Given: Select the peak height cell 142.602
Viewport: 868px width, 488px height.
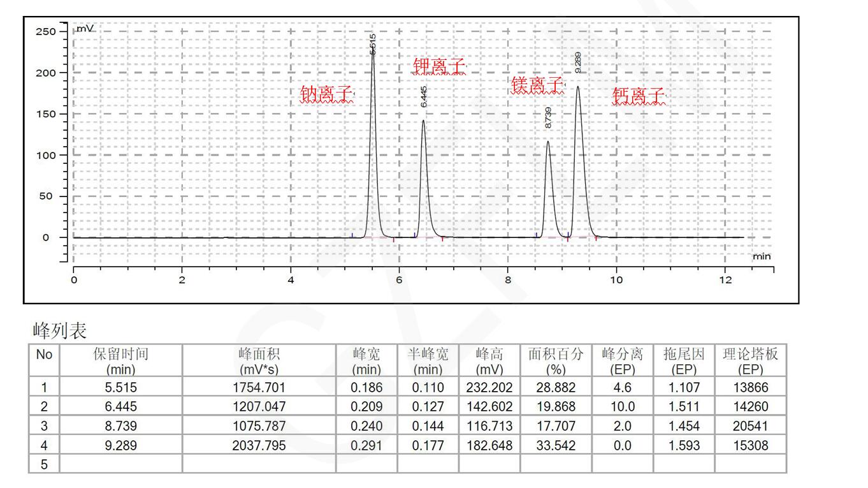Looking at the screenshot, I should coord(489,406).
